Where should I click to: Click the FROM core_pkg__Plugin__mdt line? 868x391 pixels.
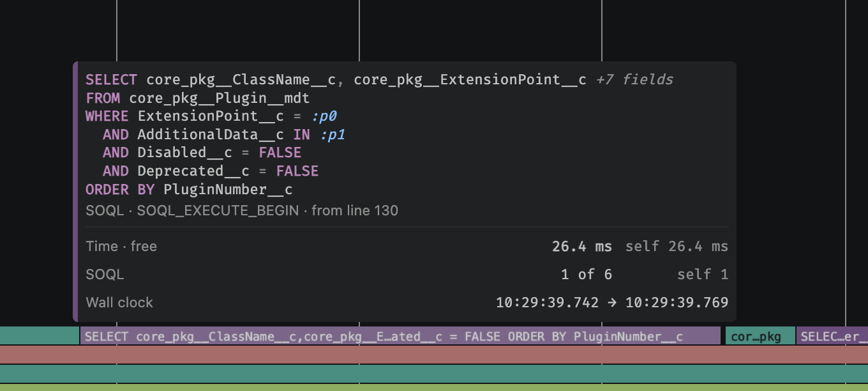[198, 98]
